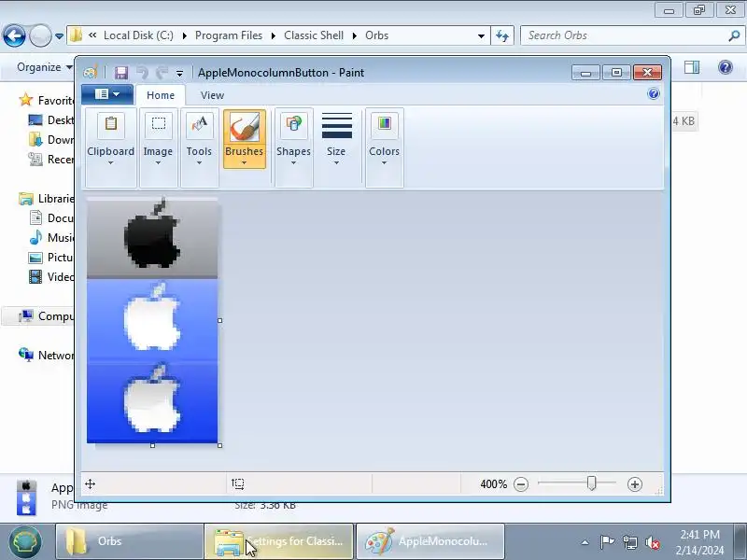Click the Undo arrow in Paint
747x560 pixels.
click(x=142, y=73)
